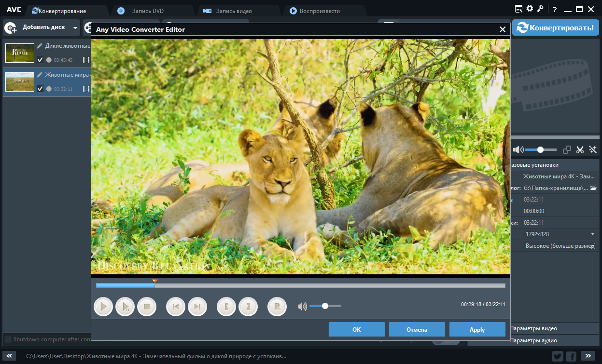Play the video in the editor
Image resolution: width=602 pixels, height=364 pixels.
coord(103,306)
